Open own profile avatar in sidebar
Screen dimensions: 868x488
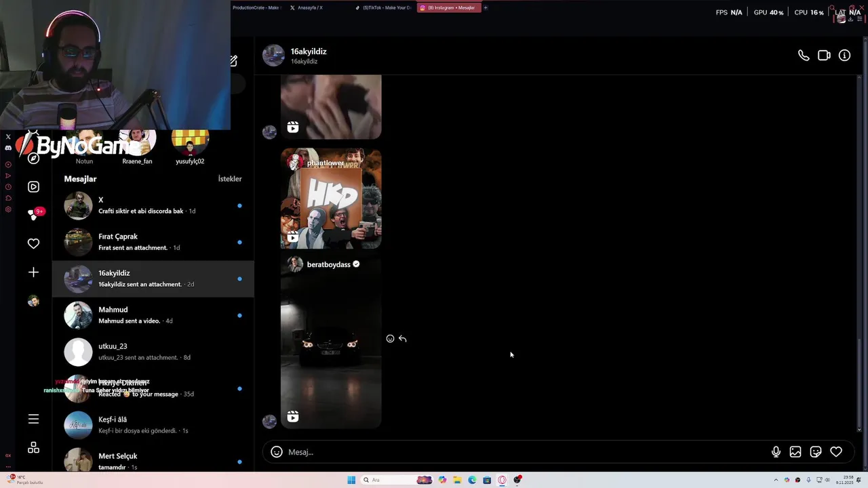click(33, 301)
